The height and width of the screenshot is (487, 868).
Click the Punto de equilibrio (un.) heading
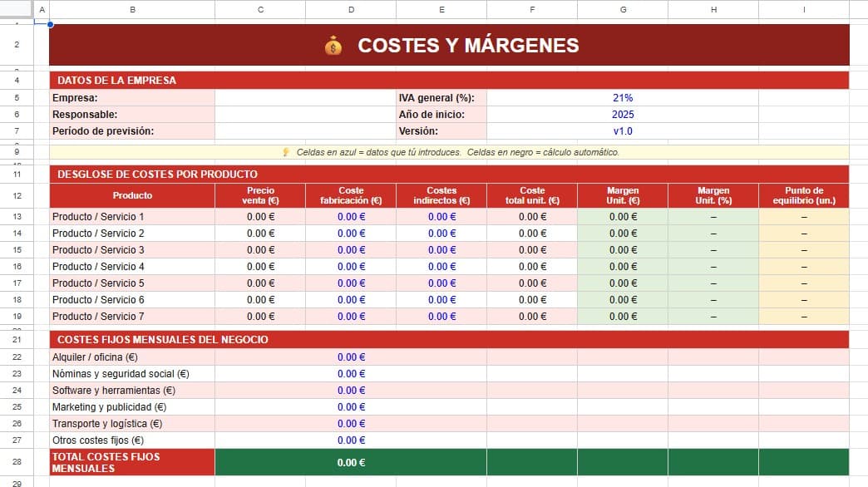pyautogui.click(x=804, y=195)
